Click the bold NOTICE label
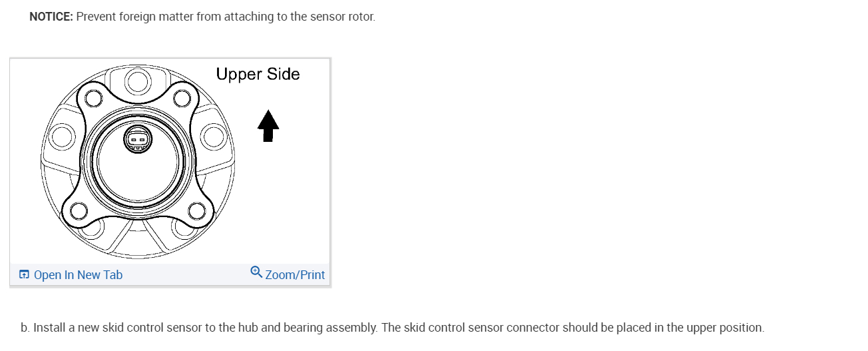 click(51, 16)
